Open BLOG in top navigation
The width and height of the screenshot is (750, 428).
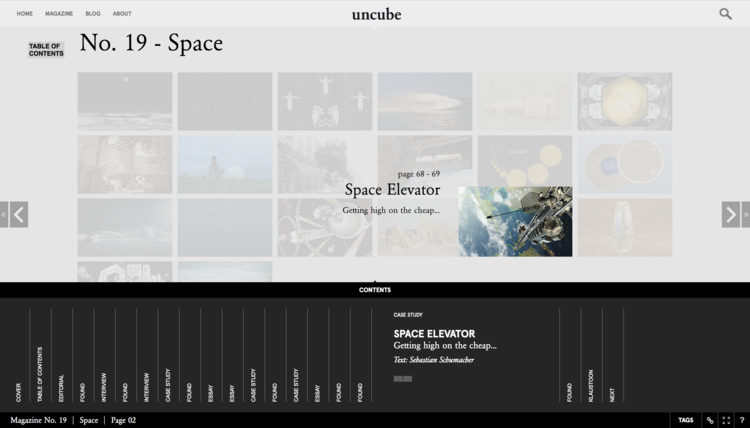tap(93, 14)
